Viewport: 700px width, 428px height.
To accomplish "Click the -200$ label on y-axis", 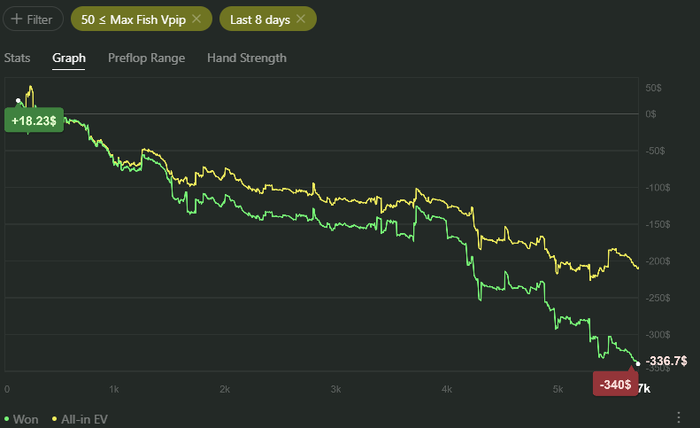I will pos(654,261).
